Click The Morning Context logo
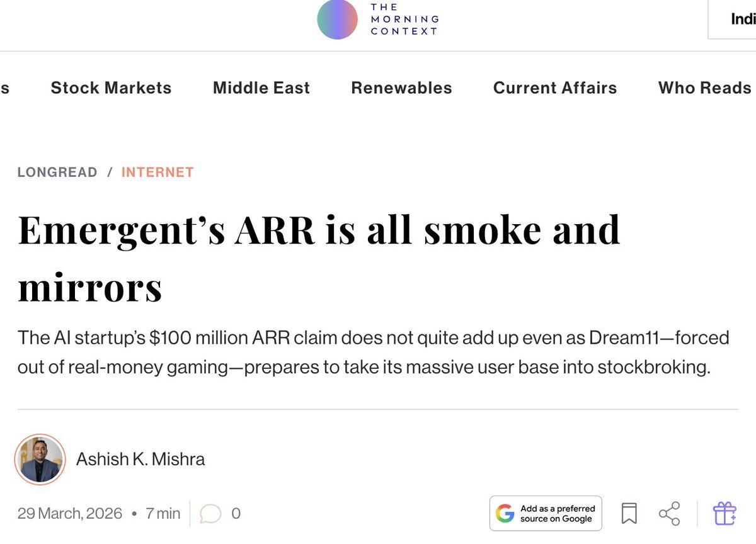Viewport: 756px width, 544px height. point(377,20)
